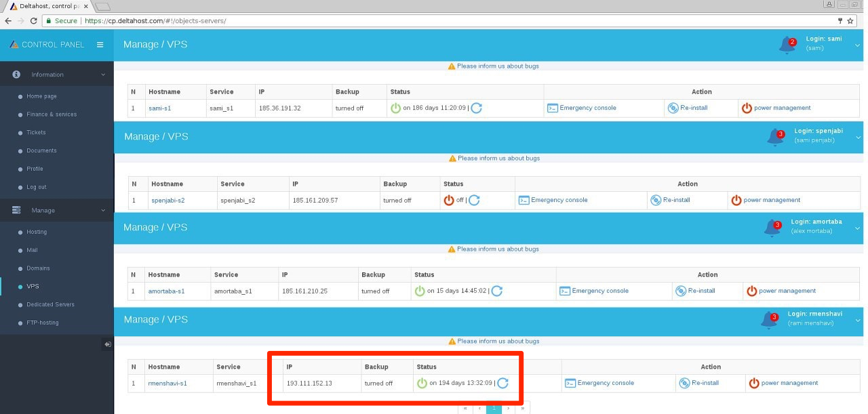Open the amortaba-s1 hostname link
868x414 pixels.
pyautogui.click(x=166, y=291)
